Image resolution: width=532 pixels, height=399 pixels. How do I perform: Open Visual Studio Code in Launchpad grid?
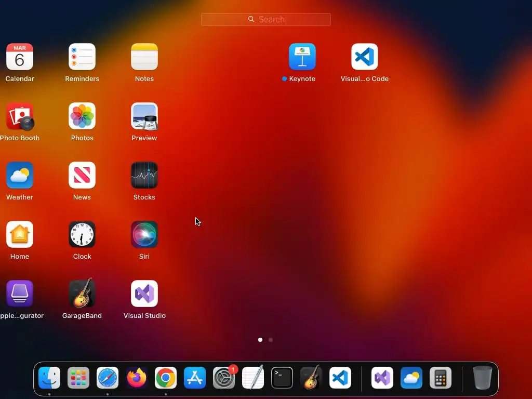click(364, 57)
